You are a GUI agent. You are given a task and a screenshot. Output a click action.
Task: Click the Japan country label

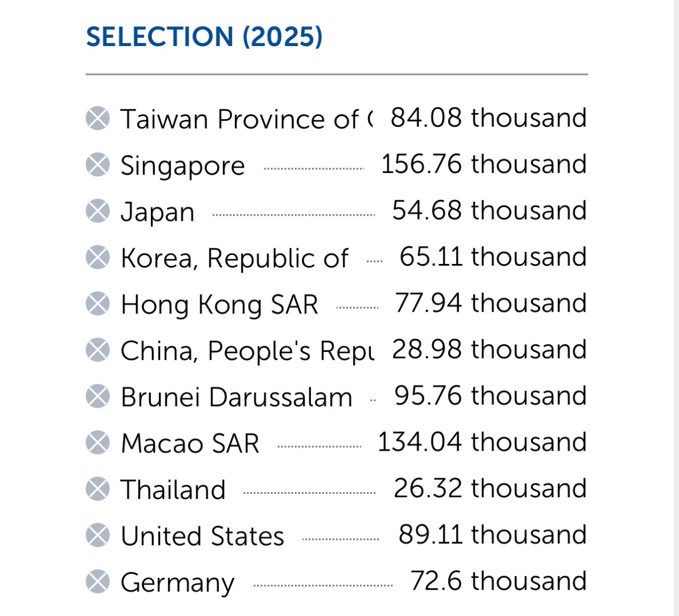point(157,213)
